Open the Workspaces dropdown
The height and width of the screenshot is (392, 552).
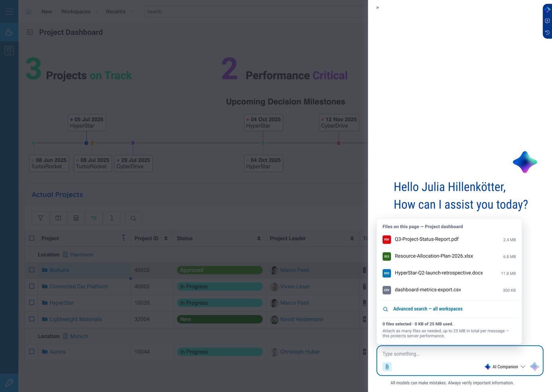click(x=80, y=11)
